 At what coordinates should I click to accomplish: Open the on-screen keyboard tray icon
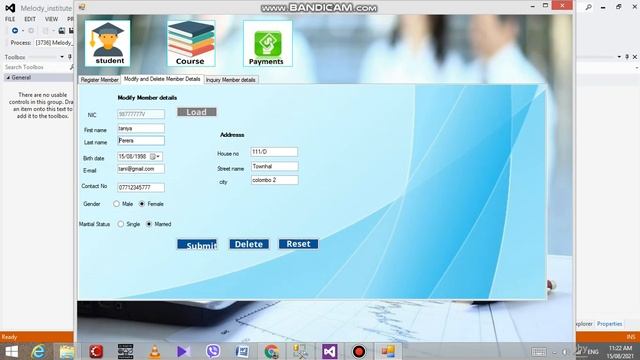click(x=539, y=352)
